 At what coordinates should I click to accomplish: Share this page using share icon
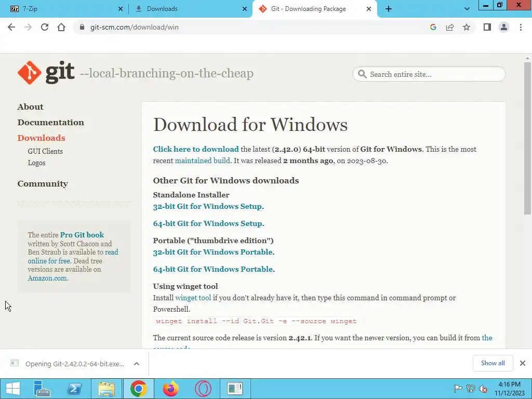pos(450,27)
